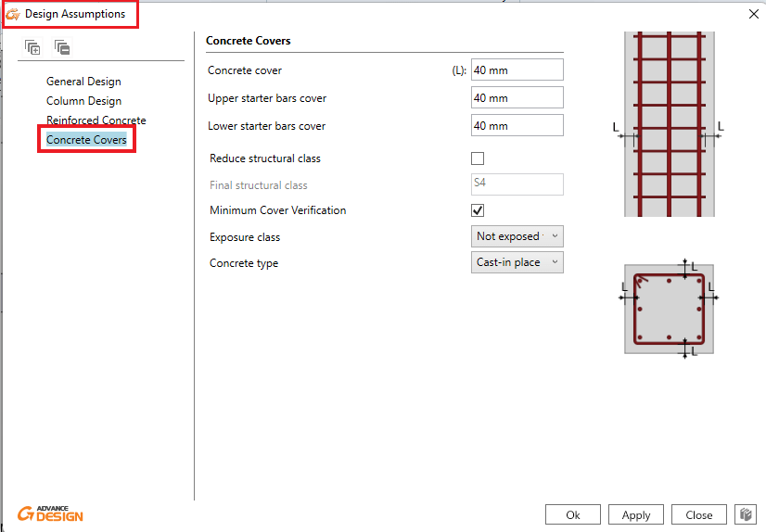The width and height of the screenshot is (766, 532).
Task: Click the column elevation reinforcement diagram
Action: pos(670,124)
